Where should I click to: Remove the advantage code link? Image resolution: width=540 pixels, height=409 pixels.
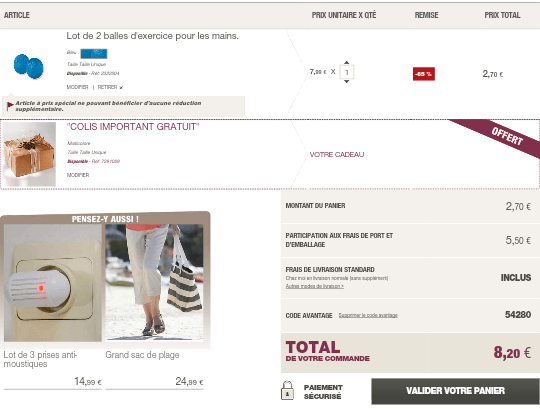coord(368,315)
